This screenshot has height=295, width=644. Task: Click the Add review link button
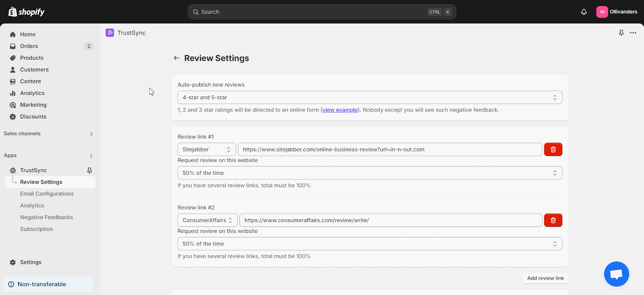(545, 278)
